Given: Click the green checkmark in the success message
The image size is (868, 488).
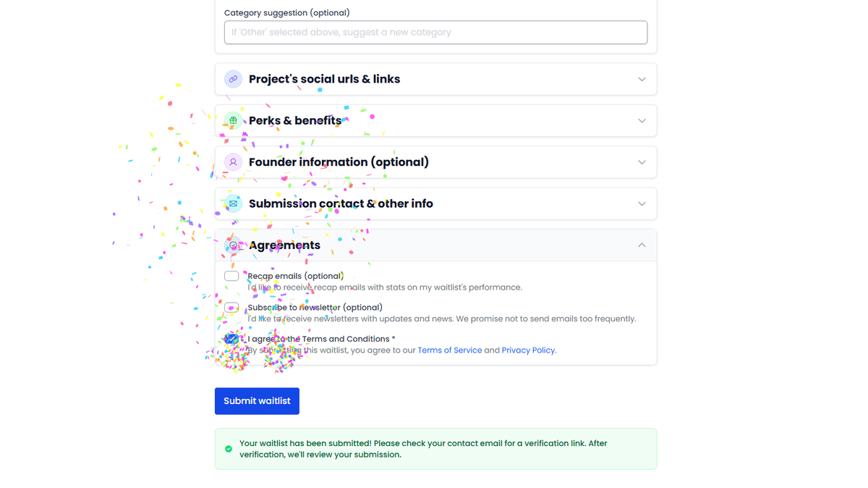Looking at the screenshot, I should [229, 448].
